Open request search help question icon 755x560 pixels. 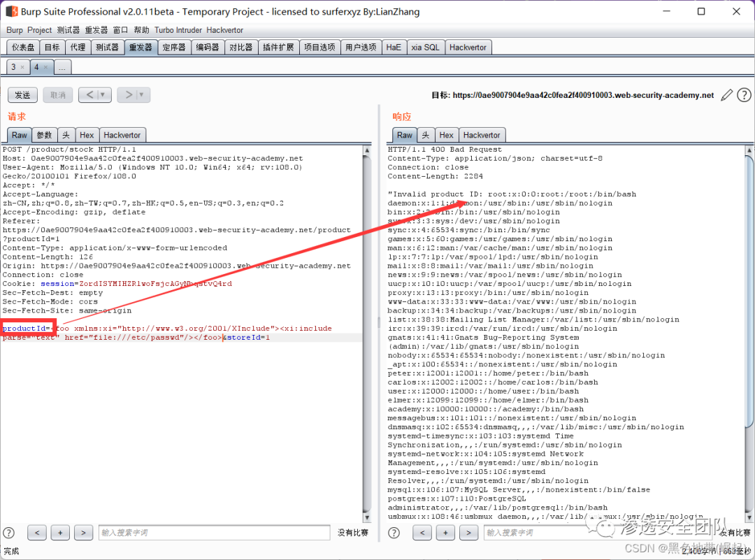click(8, 533)
